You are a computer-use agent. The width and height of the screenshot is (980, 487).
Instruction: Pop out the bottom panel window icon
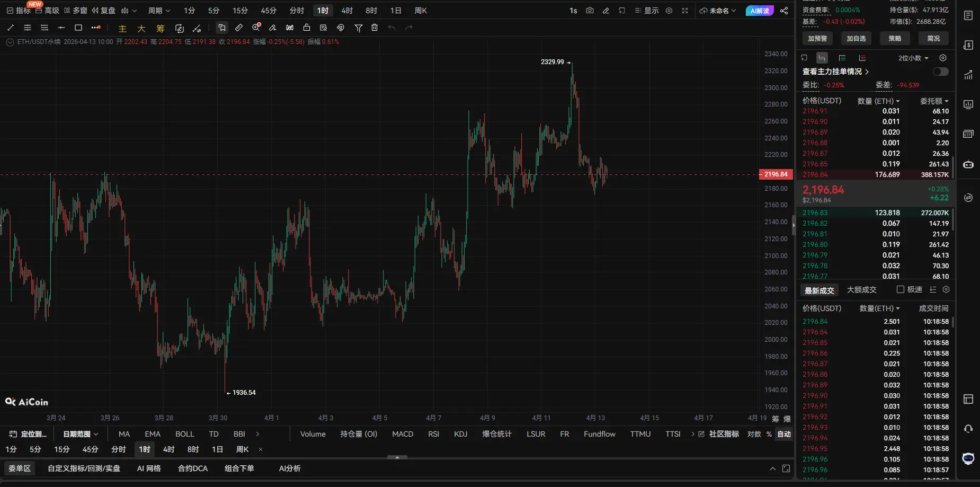coord(786,468)
